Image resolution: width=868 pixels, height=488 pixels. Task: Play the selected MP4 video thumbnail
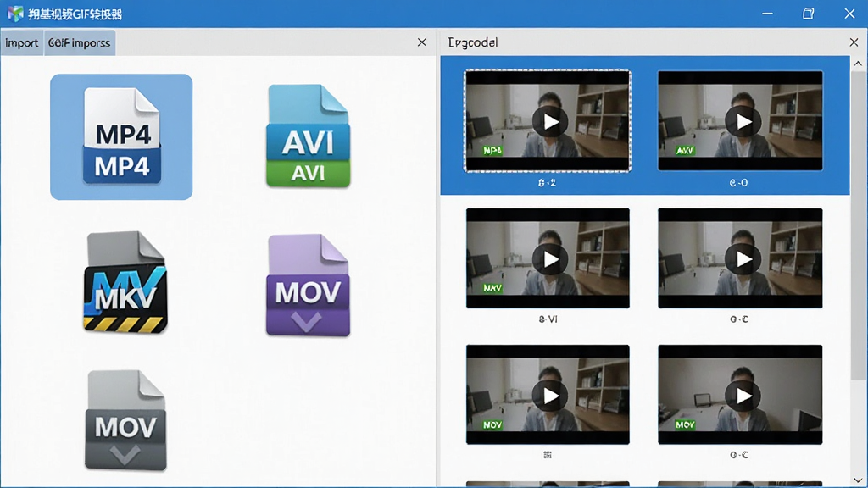549,121
